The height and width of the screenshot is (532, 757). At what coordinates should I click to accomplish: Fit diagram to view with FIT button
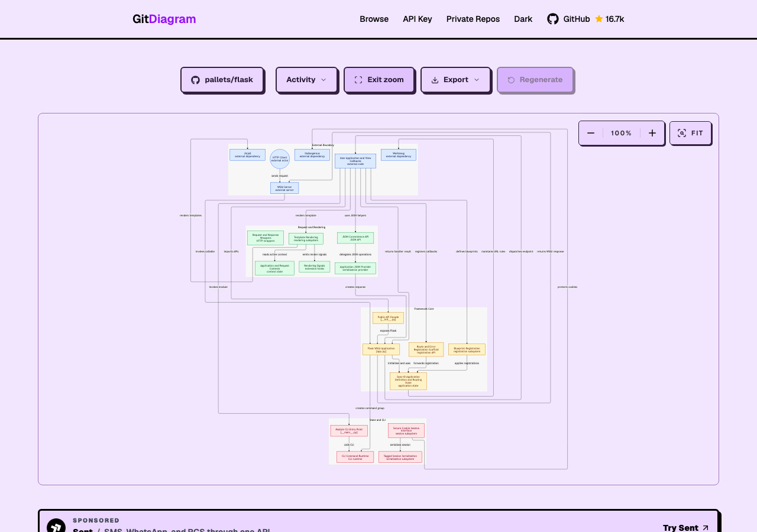(x=691, y=133)
